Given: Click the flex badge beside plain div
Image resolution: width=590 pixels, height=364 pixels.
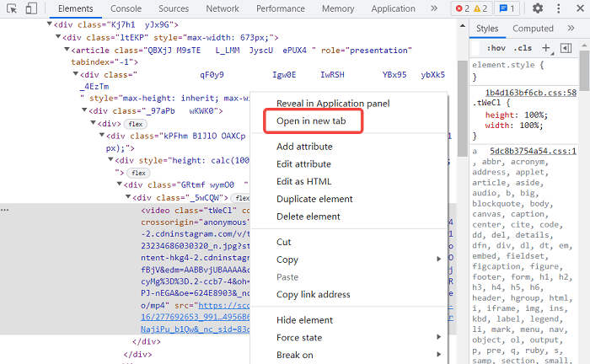Looking at the screenshot, I should coord(136,124).
